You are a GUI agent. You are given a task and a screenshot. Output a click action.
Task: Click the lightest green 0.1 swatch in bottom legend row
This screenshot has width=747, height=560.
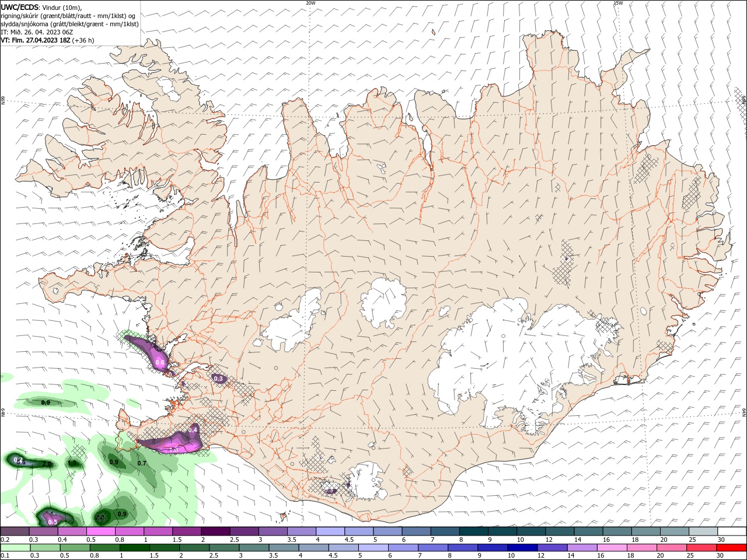15,548
